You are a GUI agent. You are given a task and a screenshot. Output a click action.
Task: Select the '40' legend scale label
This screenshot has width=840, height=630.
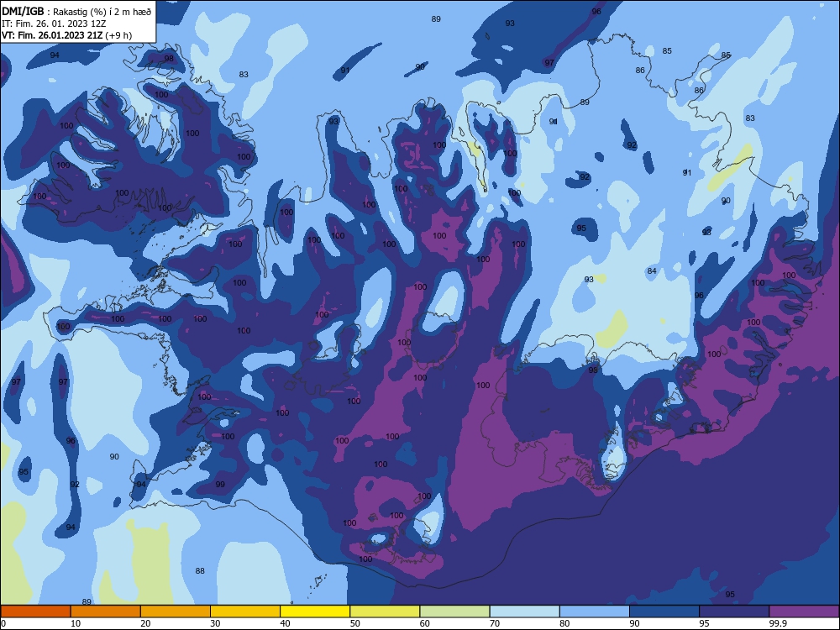[x=285, y=623]
